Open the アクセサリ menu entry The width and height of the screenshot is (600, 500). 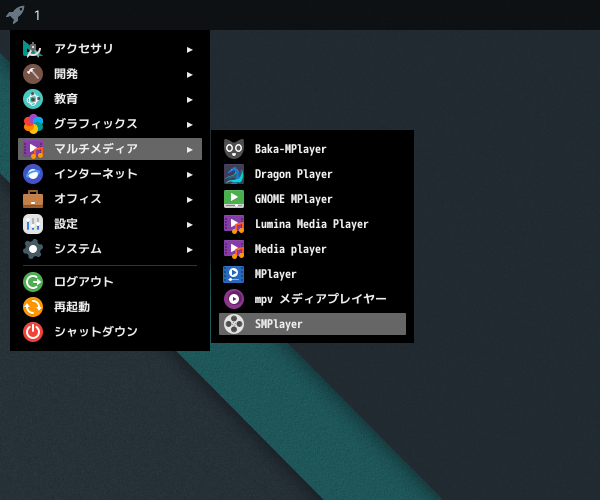[110, 49]
